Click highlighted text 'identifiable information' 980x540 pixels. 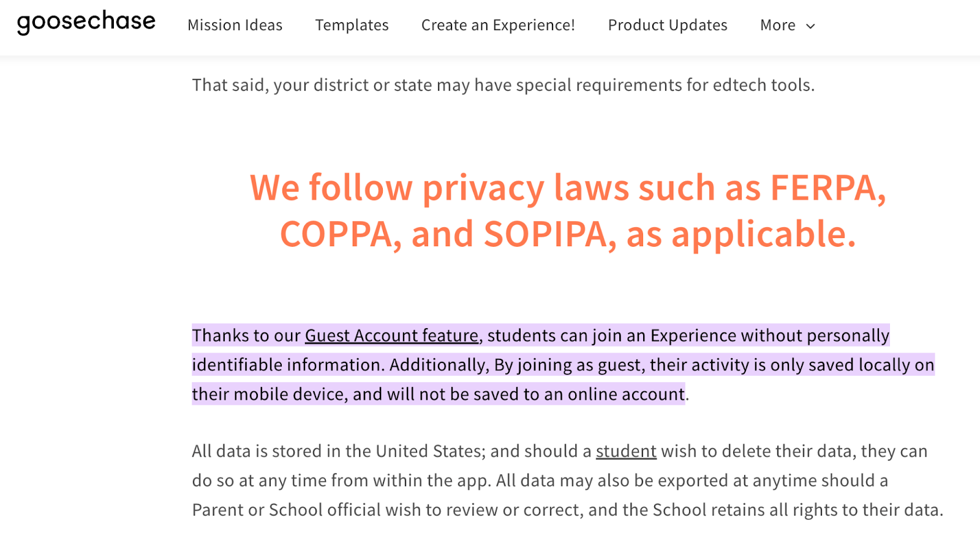point(288,365)
